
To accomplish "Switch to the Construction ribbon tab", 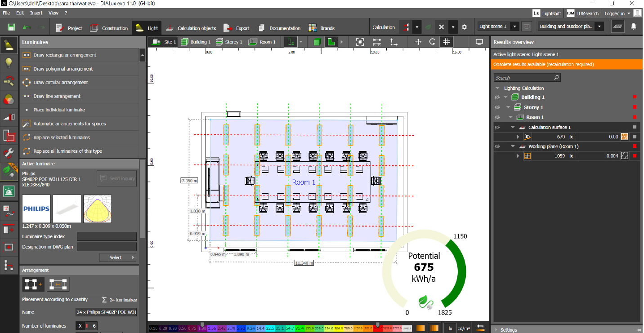I will [114, 27].
